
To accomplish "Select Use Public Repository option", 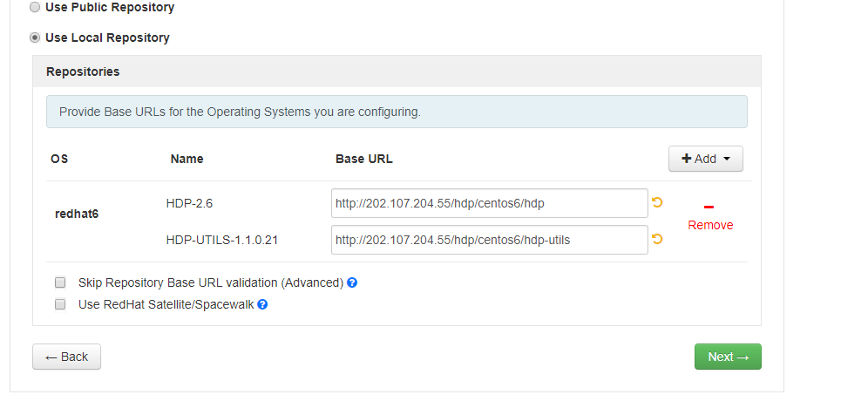I will click(x=35, y=7).
